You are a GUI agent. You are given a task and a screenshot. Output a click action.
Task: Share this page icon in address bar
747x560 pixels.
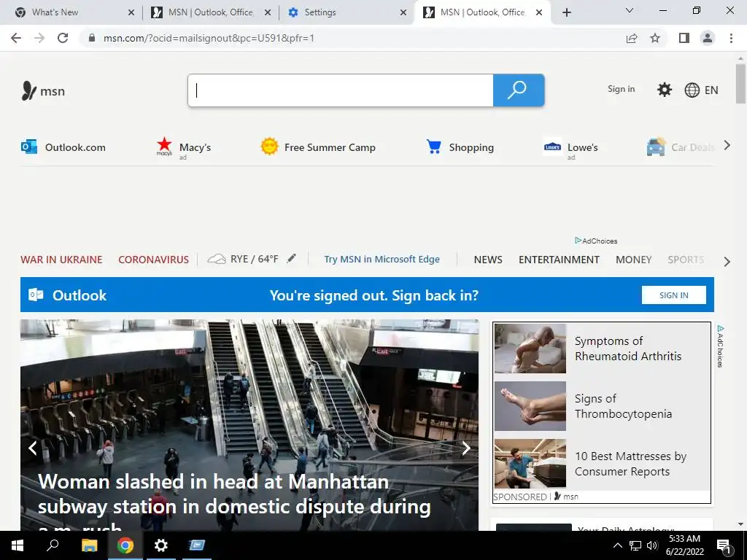(x=632, y=38)
